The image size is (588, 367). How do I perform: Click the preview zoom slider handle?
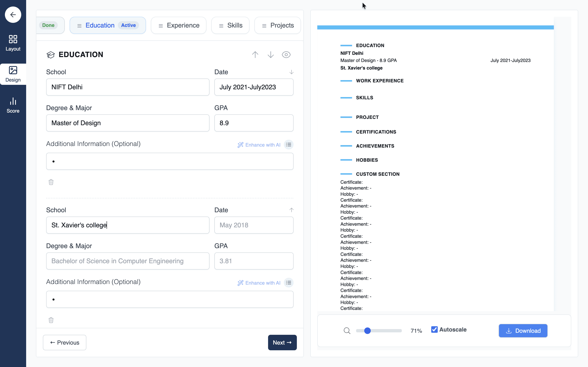coord(367,331)
